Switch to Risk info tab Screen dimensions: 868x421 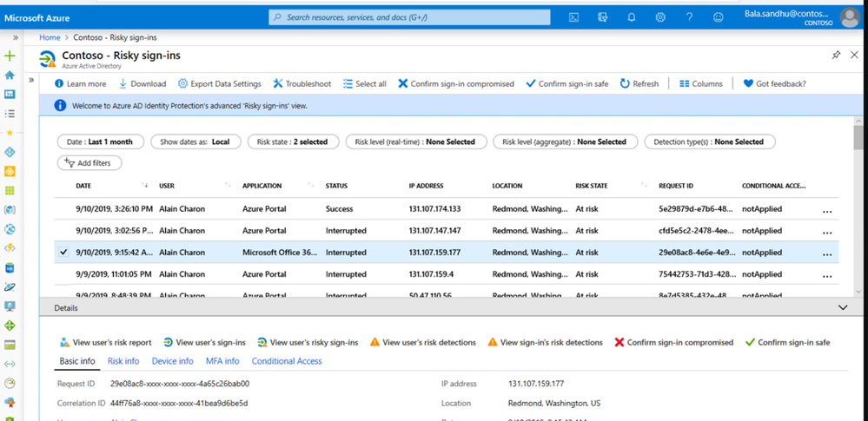(x=123, y=361)
